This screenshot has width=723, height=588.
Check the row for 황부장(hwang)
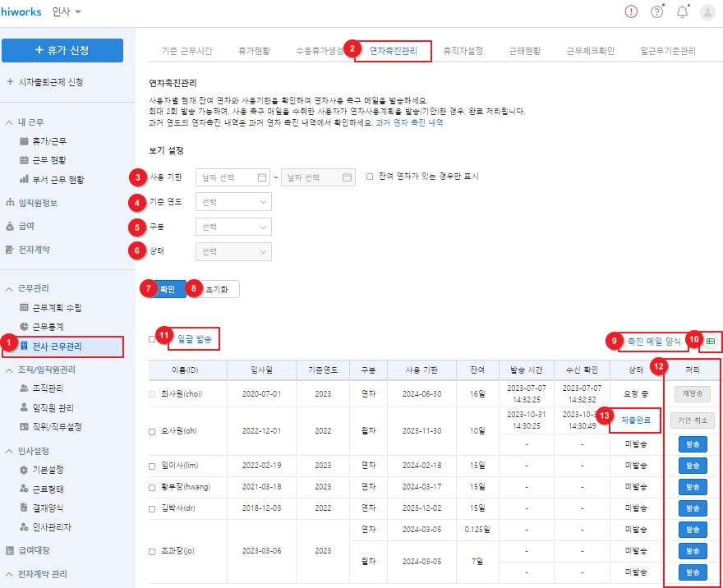pyautogui.click(x=152, y=488)
